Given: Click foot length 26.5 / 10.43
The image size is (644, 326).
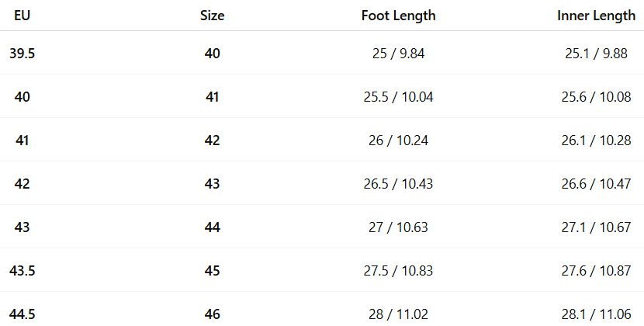Looking at the screenshot, I should pyautogui.click(x=399, y=184).
